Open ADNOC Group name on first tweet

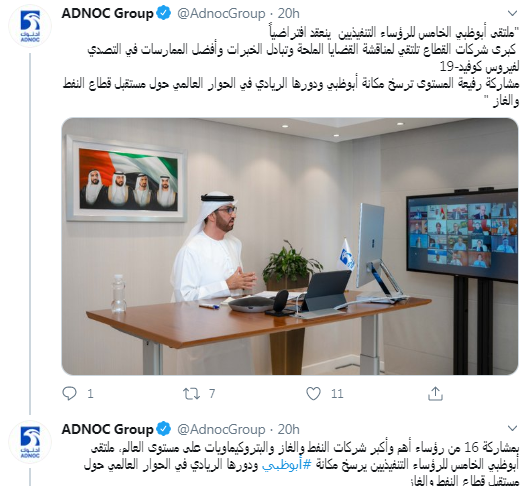coord(107,14)
